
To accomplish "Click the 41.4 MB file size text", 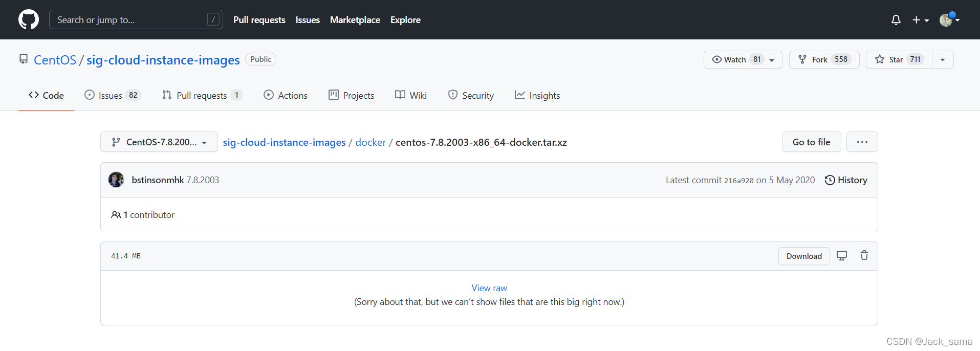I will (x=126, y=256).
